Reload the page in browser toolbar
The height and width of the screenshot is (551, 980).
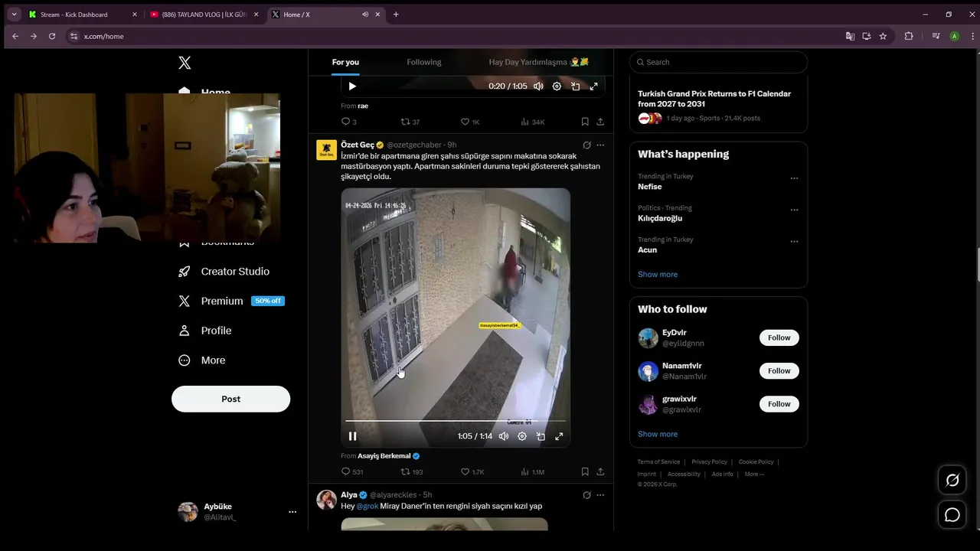point(52,36)
